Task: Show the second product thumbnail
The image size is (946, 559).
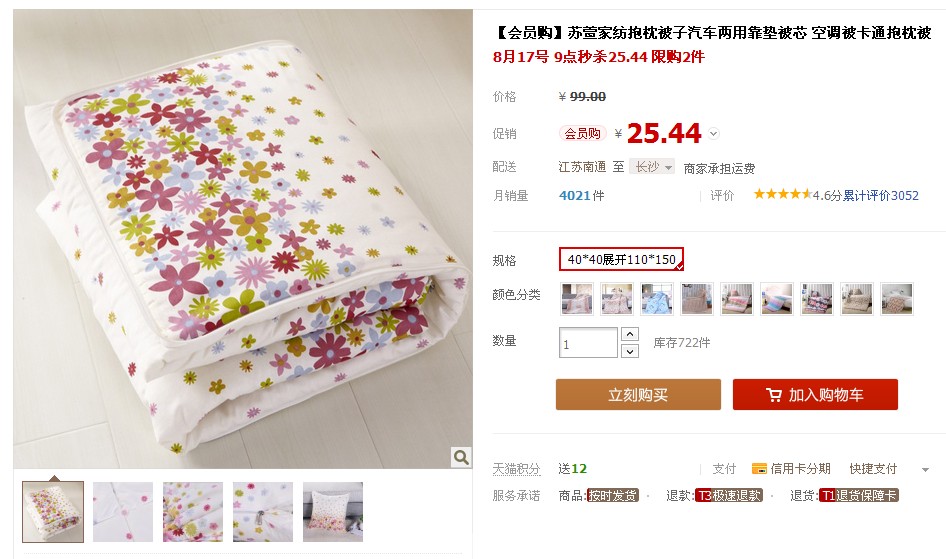Action: tap(123, 512)
